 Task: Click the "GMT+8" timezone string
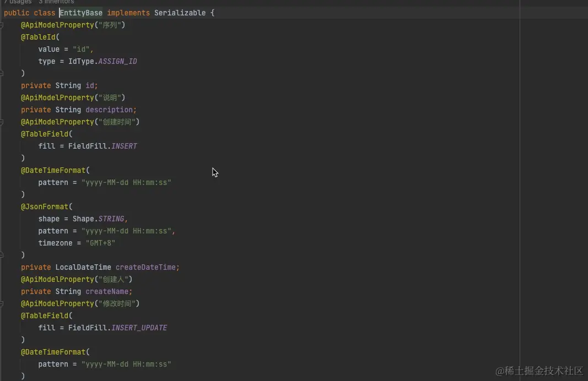pyautogui.click(x=100, y=243)
